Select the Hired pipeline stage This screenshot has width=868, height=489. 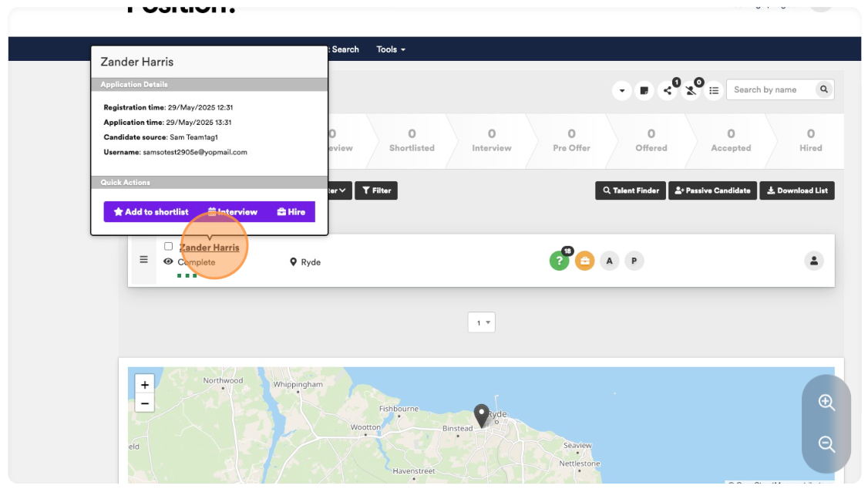pyautogui.click(x=810, y=140)
